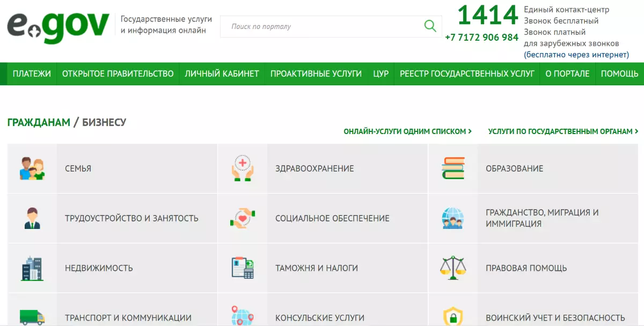Select the Семья family icon

[32, 168]
